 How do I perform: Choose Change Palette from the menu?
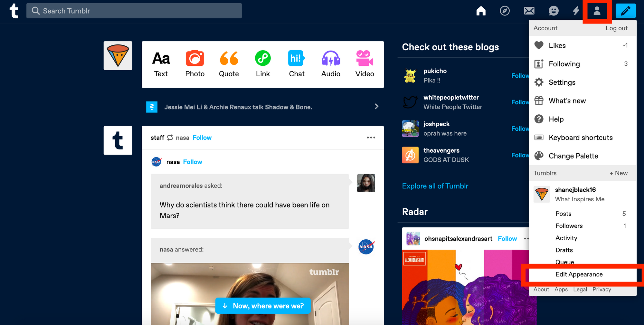[573, 156]
